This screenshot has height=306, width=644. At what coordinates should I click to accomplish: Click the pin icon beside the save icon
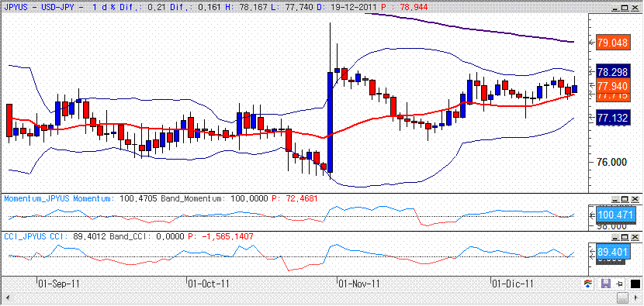(x=620, y=284)
